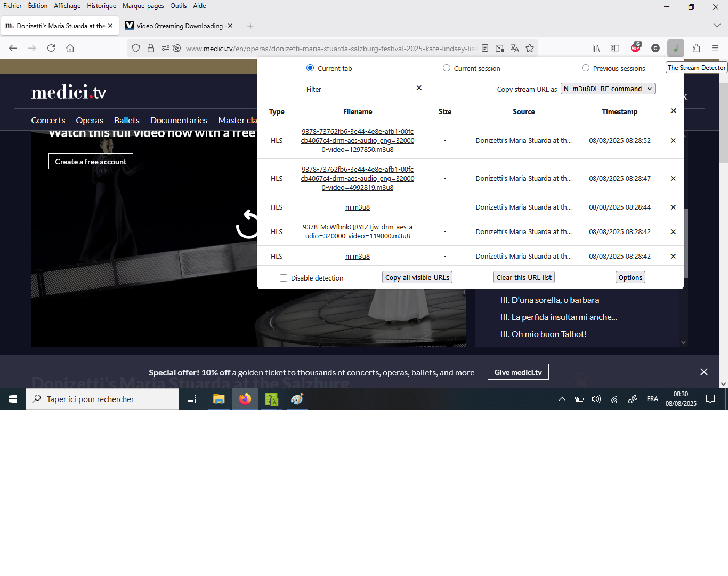Open the Windows notification center
The height and width of the screenshot is (576, 728).
coord(710,399)
